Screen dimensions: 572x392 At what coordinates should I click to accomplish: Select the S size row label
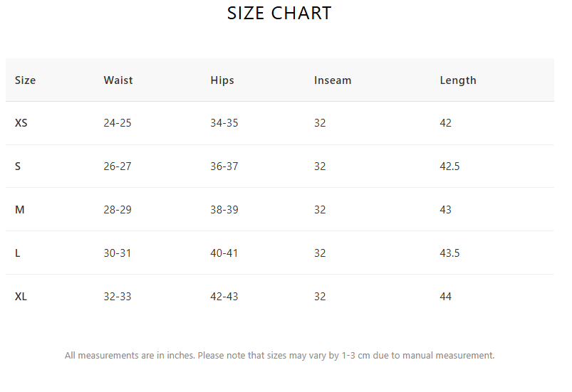tap(18, 166)
